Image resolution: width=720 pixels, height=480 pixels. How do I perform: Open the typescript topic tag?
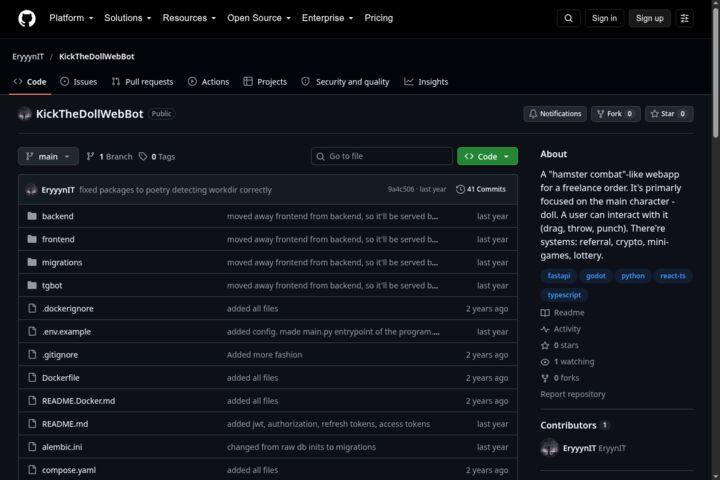(x=564, y=295)
